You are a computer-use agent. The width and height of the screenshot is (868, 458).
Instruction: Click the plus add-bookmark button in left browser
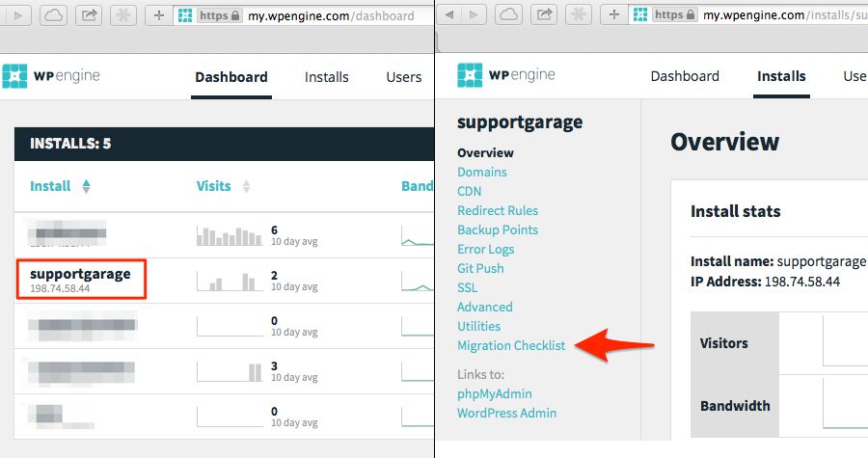pos(159,14)
